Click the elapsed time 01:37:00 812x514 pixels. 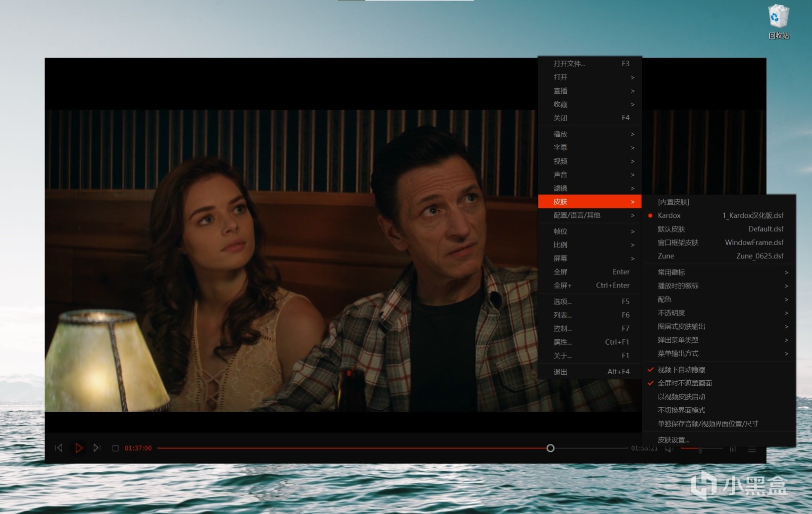click(x=138, y=448)
